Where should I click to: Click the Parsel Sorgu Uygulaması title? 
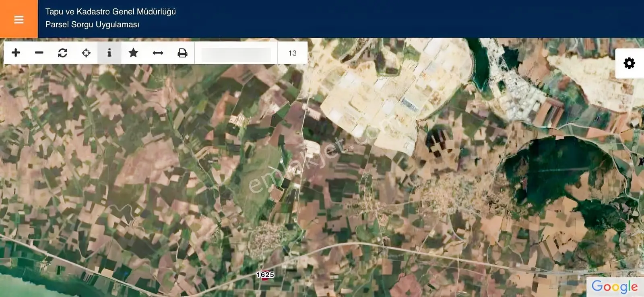coord(92,25)
